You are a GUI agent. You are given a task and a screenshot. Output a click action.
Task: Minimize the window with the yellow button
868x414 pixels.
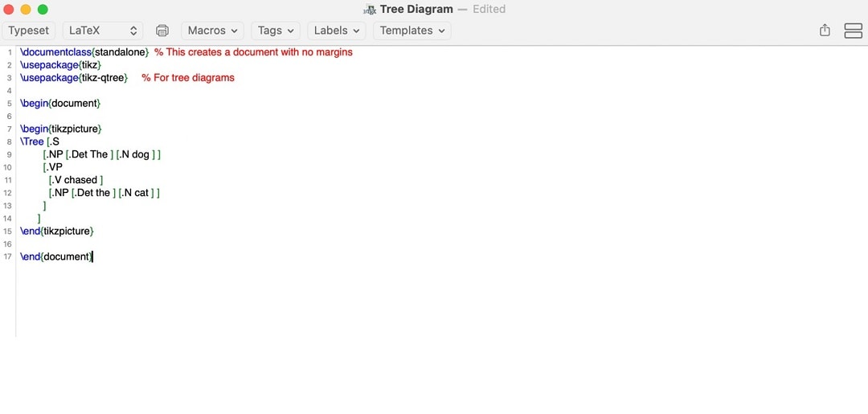26,10
